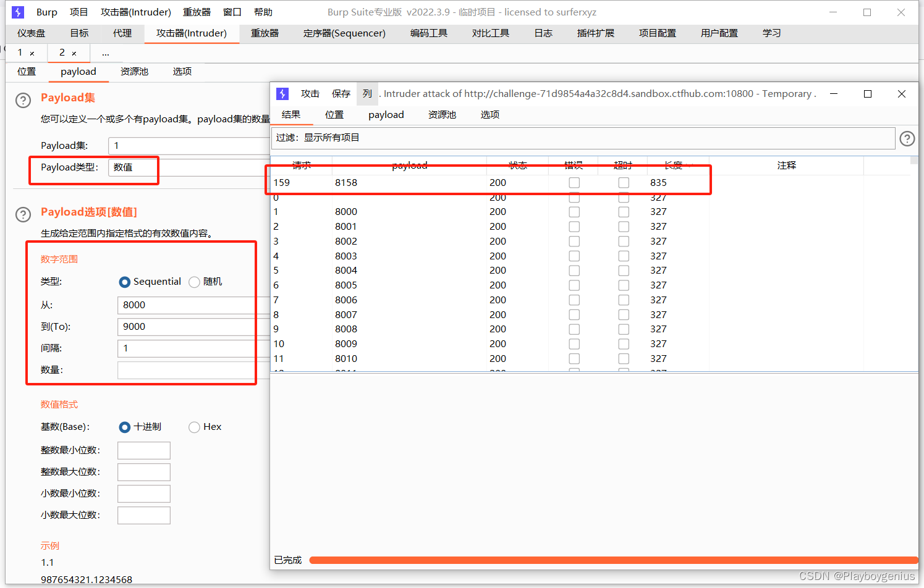924x588 pixels.
Task: Choose 十进制 number base
Action: pos(125,427)
